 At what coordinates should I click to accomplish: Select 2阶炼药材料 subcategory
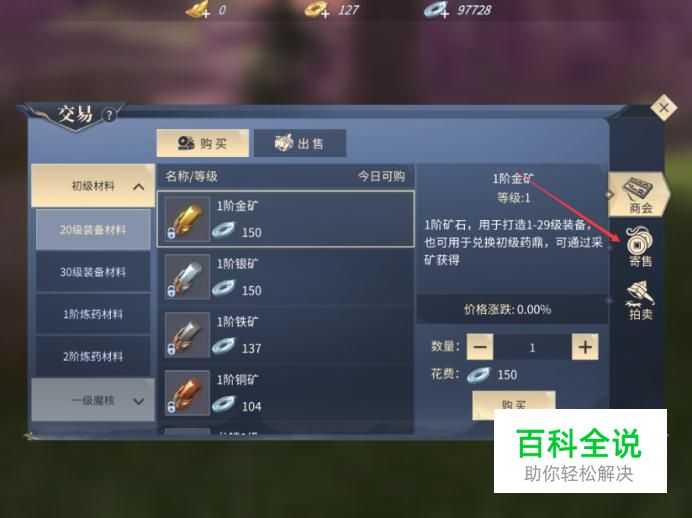93,357
